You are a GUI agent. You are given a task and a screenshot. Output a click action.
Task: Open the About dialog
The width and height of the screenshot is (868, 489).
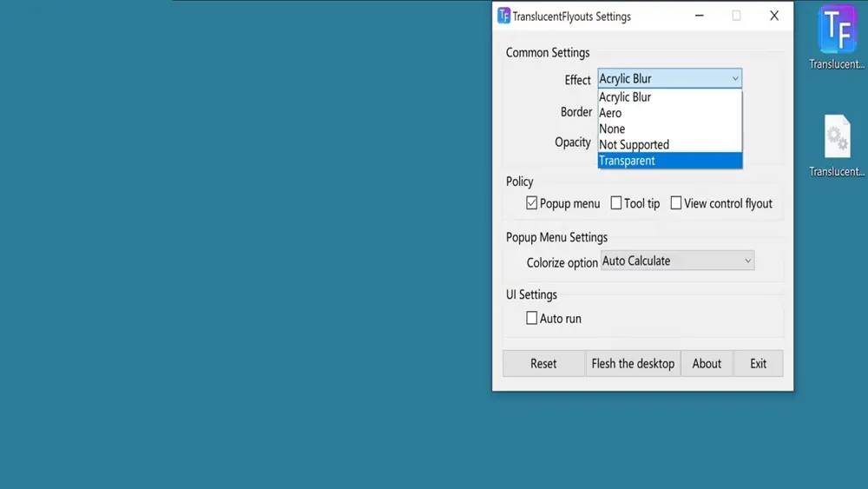707,363
